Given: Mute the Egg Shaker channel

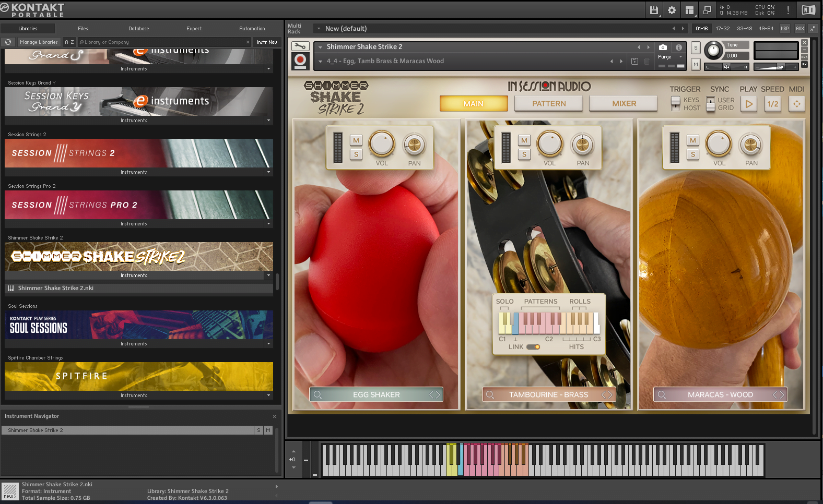Looking at the screenshot, I should point(356,140).
